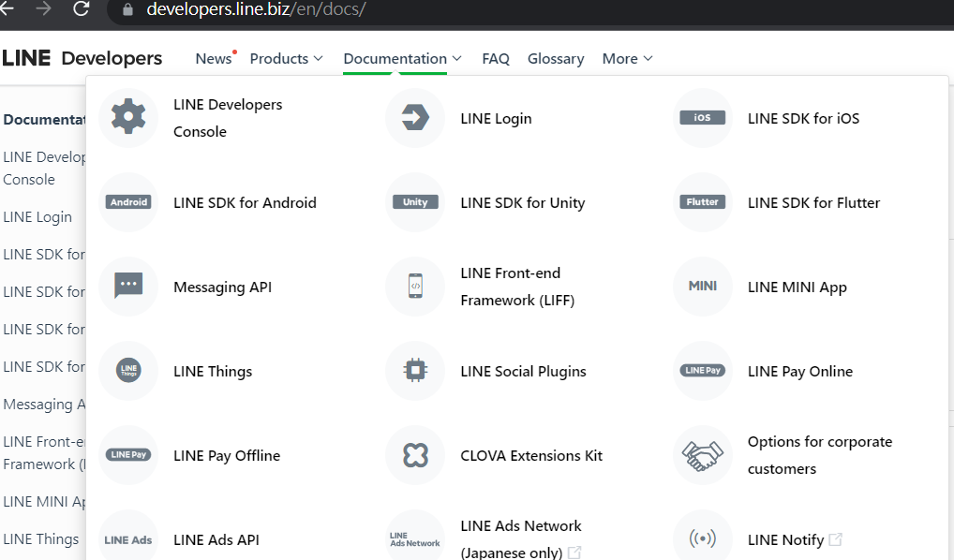
Task: Open LINE SDK for Flutter docs
Action: (x=813, y=202)
